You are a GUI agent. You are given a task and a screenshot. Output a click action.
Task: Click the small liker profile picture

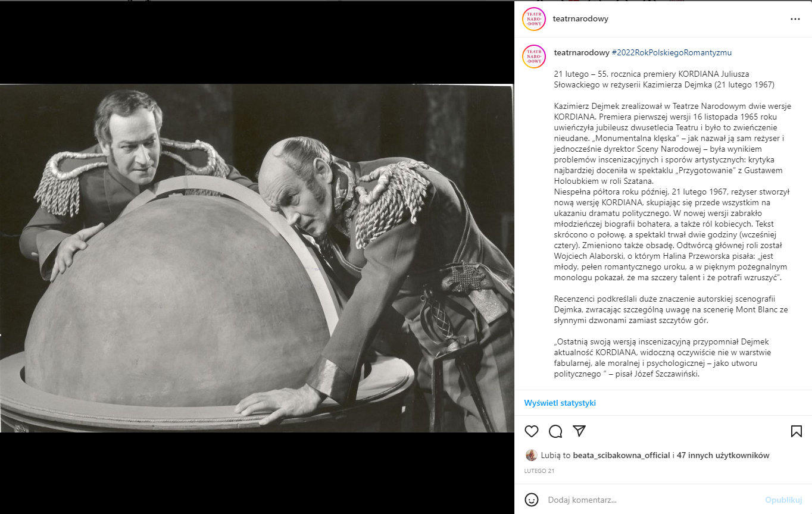pyautogui.click(x=531, y=455)
